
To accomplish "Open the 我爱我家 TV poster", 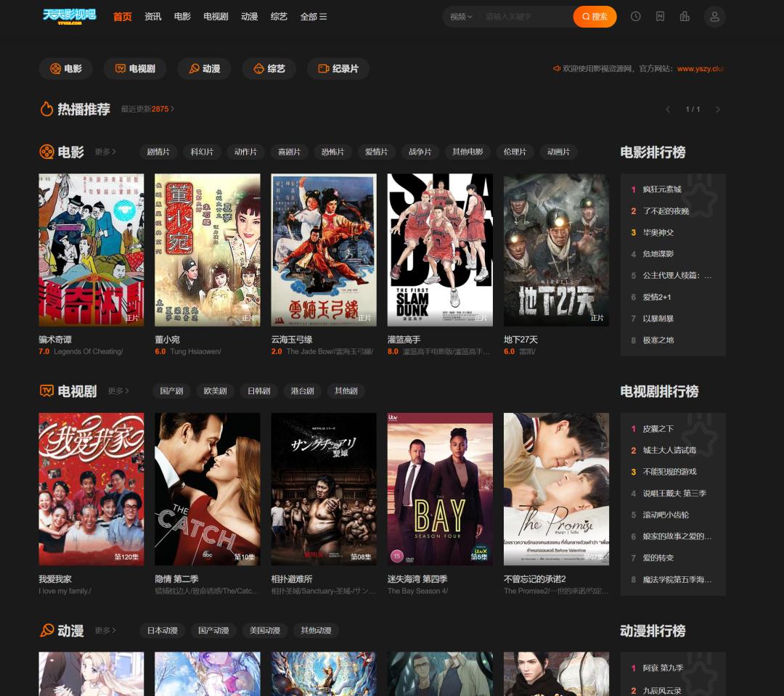I will coord(91,489).
